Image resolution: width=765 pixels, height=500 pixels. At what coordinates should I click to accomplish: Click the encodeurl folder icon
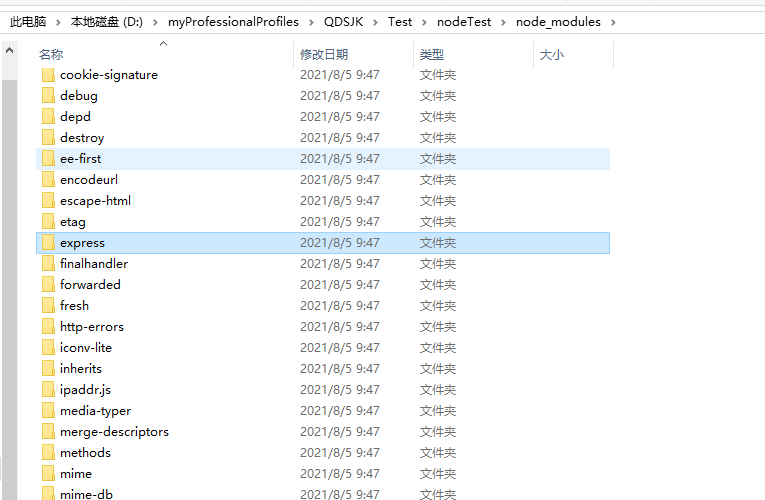tap(48, 180)
